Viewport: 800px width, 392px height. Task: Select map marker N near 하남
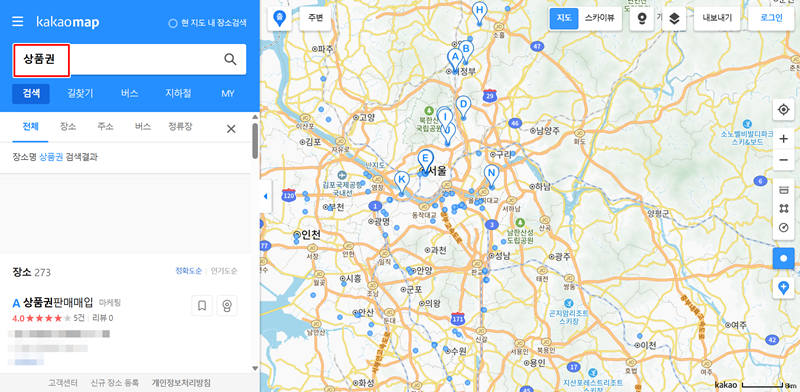491,176
